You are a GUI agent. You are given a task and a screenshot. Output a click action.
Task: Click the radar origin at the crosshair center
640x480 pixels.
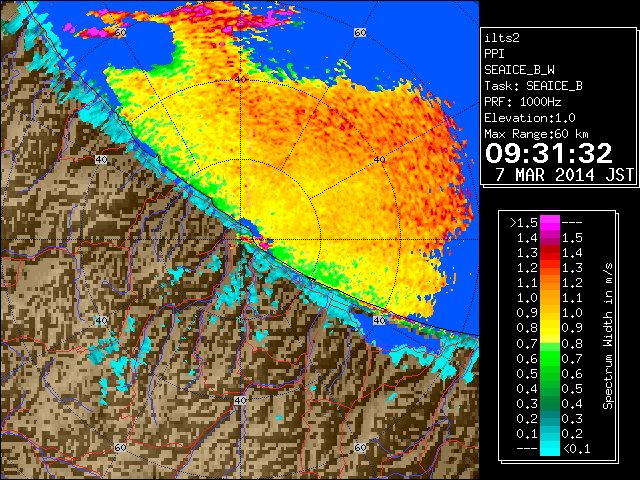[240, 240]
